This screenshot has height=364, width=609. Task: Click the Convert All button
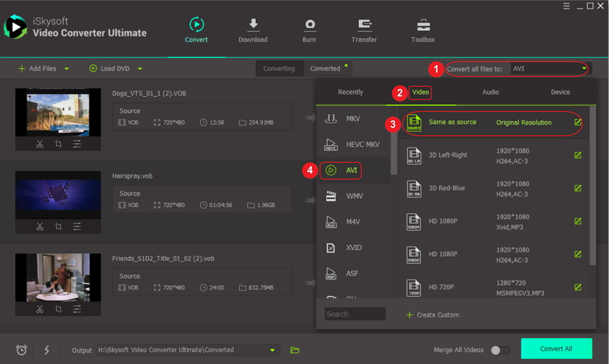(x=556, y=349)
